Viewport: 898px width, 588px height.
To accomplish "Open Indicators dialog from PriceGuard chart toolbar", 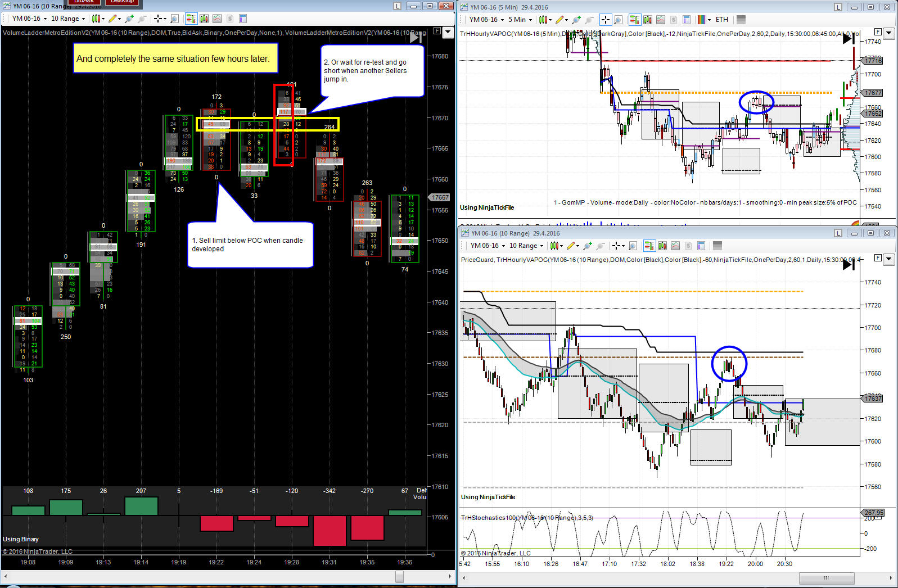I will tap(675, 246).
